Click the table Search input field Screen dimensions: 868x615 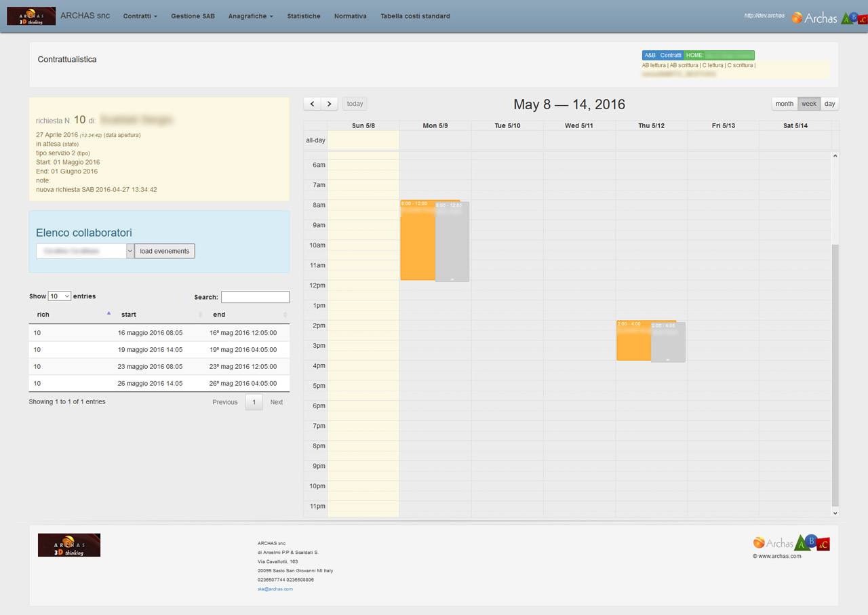pyautogui.click(x=255, y=297)
